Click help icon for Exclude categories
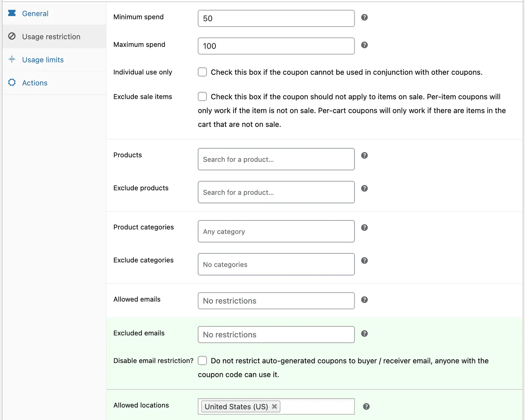 pos(364,261)
